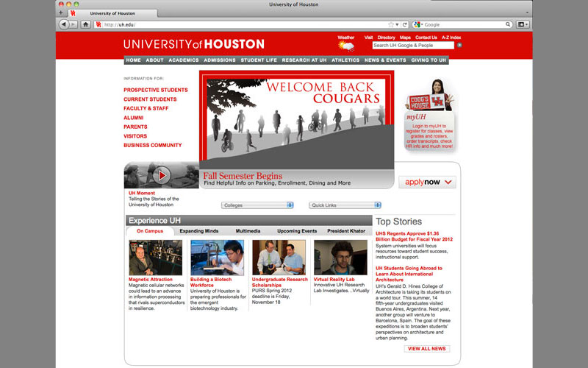Open the tab list dropdown at right of tab bar
The width and height of the screenshot is (588, 368).
pos(527,13)
